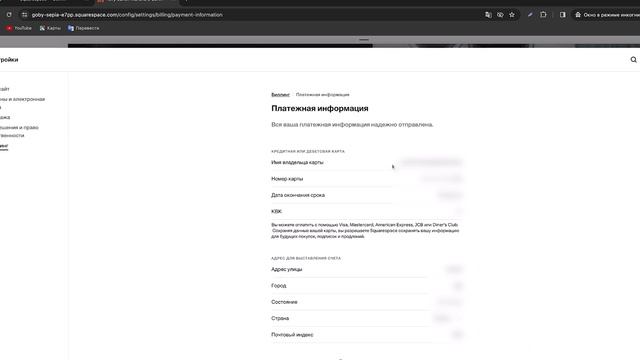Click the Платежная информация page heading
Viewport: 640px width, 360px height.
click(x=320, y=108)
